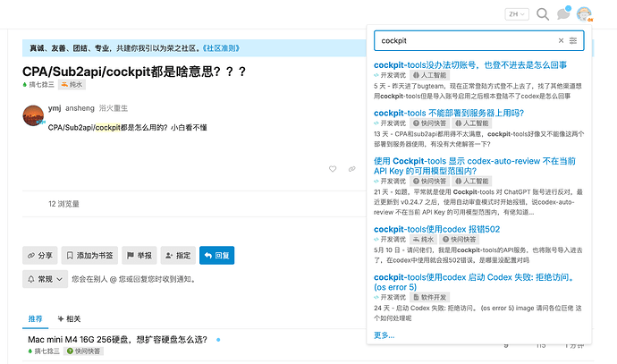617x364 pixels.
Task: Click 添加为书签 bookmark button
Action: (x=89, y=256)
